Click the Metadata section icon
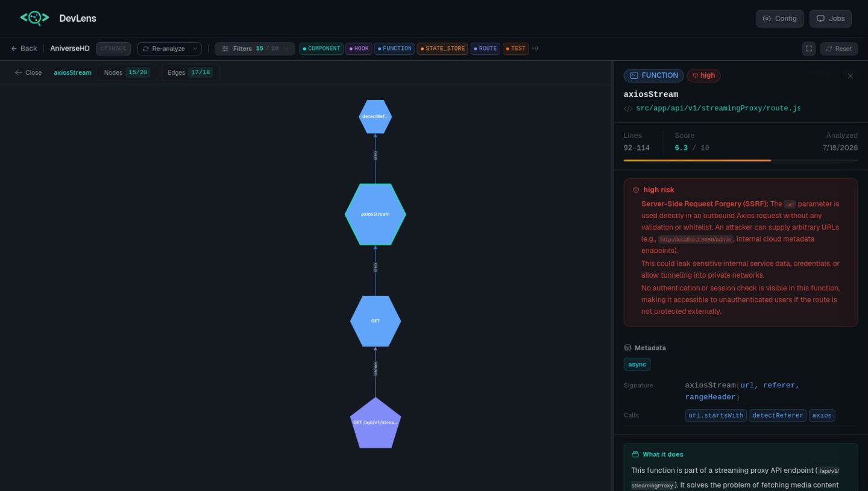 627,348
